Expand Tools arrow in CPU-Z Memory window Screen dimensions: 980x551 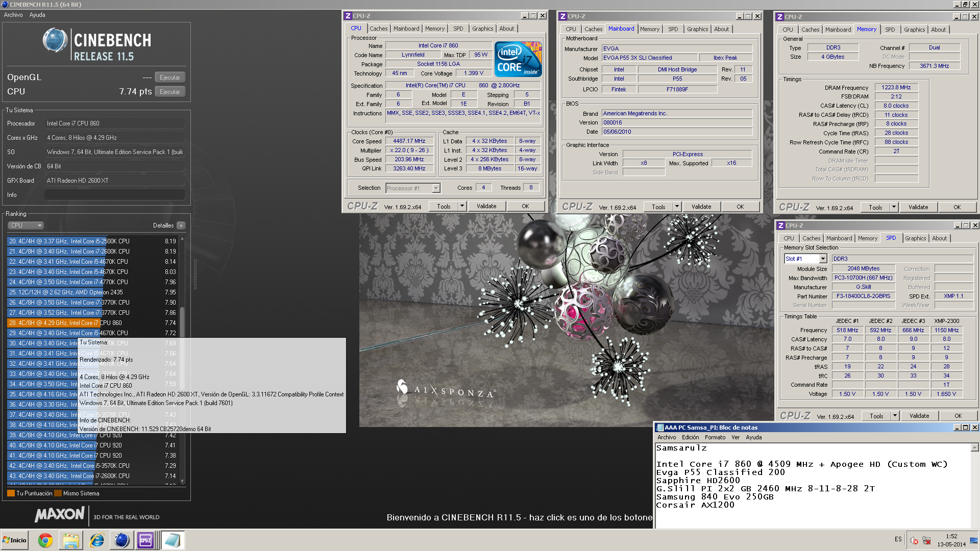point(894,207)
